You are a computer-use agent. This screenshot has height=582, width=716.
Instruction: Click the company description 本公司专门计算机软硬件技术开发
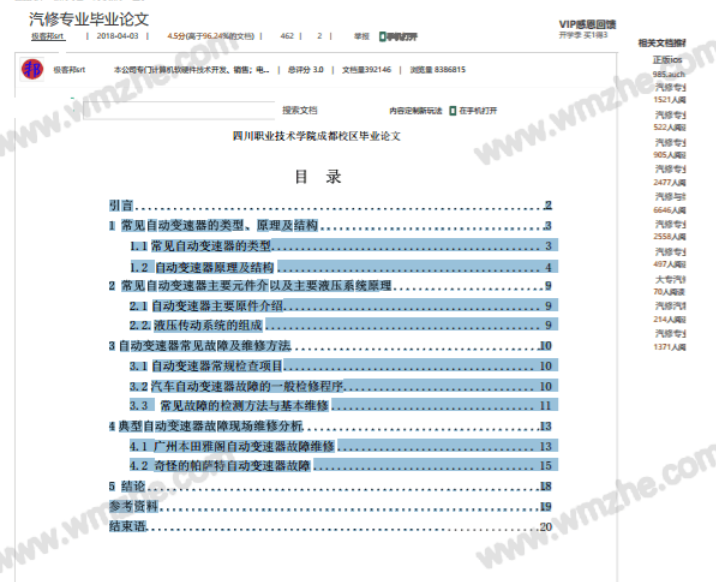pos(191,70)
